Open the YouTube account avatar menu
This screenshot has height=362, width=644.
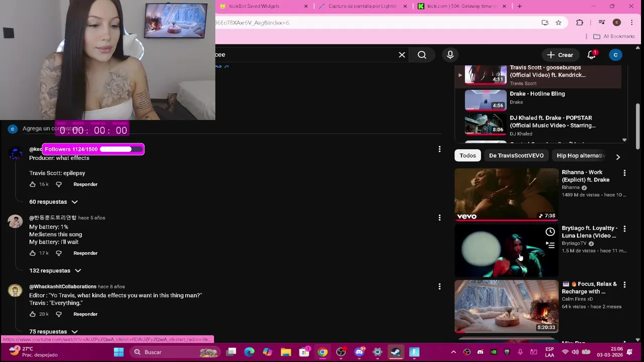click(615, 55)
